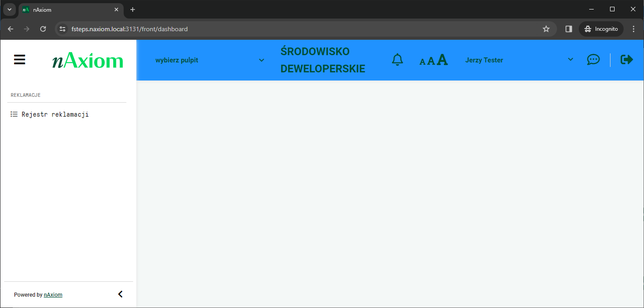
Task: Click the logout arrow icon
Action: [x=627, y=60]
